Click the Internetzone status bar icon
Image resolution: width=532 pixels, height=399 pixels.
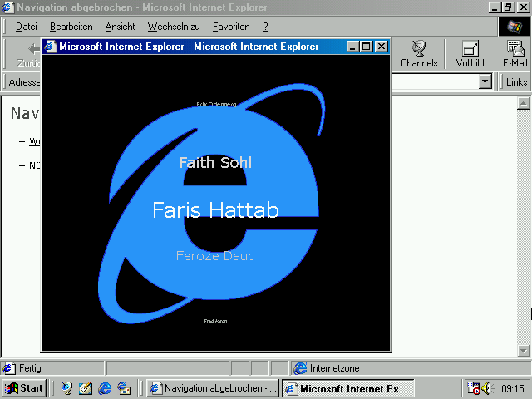(x=300, y=368)
